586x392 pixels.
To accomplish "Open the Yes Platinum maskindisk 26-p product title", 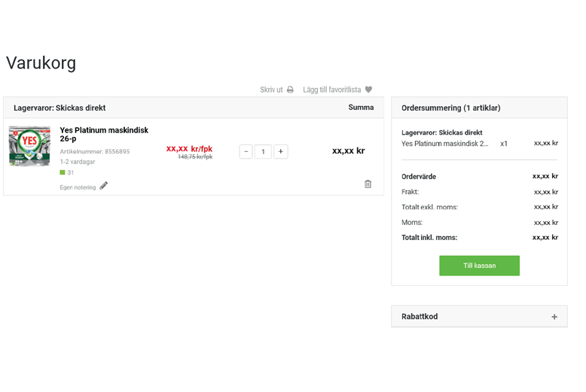I will click(103, 134).
